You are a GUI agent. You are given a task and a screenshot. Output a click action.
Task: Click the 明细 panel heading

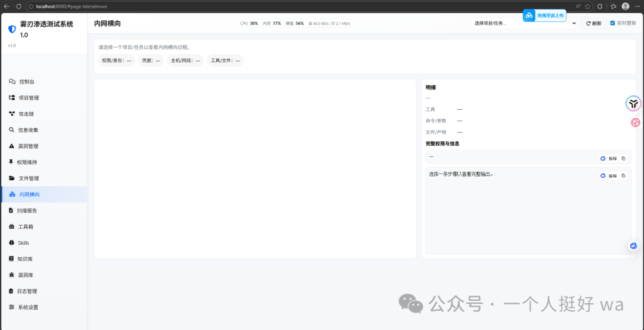coord(431,88)
